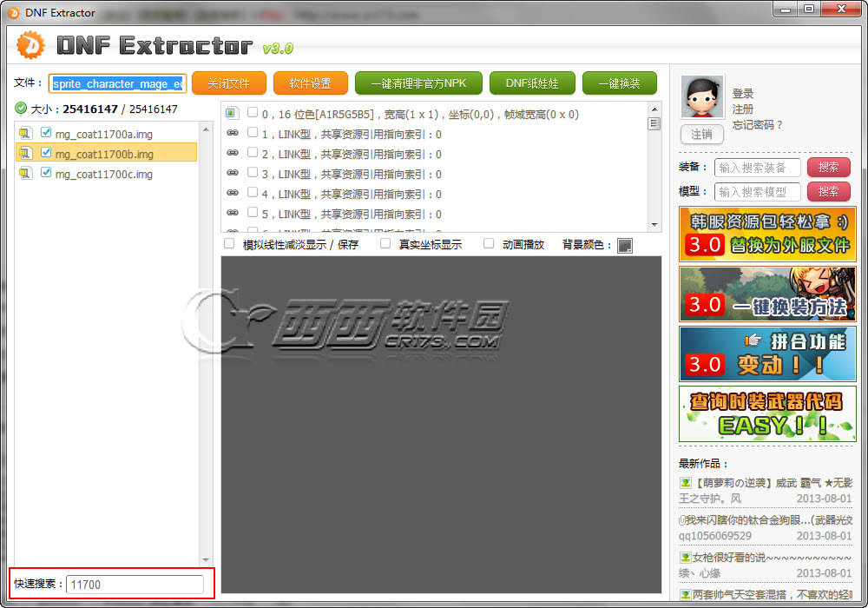Image resolution: width=868 pixels, height=608 pixels.
Task: Open 查询时装武器代码 EASY banner
Action: pos(767,413)
